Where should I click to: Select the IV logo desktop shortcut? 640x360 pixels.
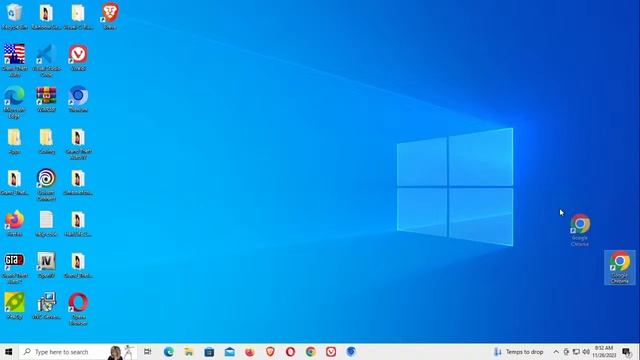(x=46, y=265)
